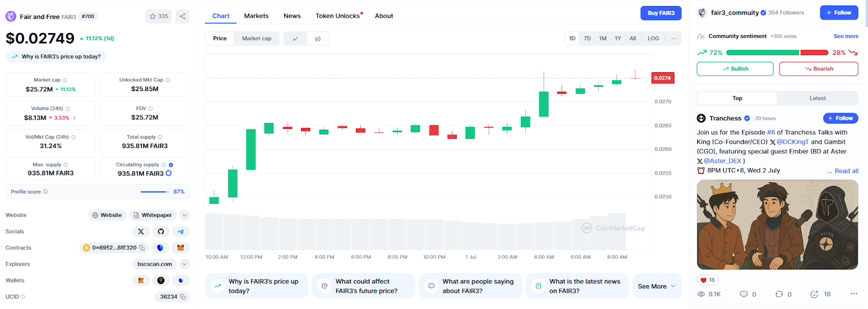The height and width of the screenshot is (309, 868).
Task: Vote Bullish on community sentiment
Action: 735,69
